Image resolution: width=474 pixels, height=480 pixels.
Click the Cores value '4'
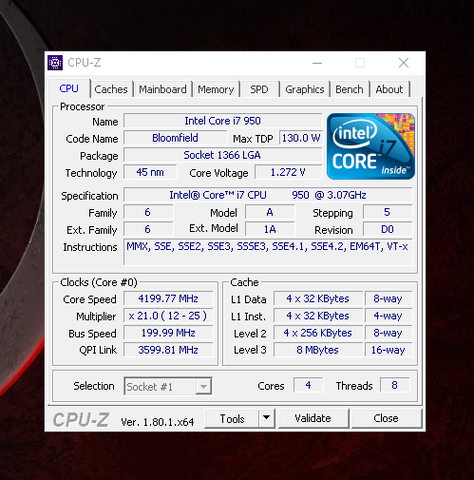point(308,385)
